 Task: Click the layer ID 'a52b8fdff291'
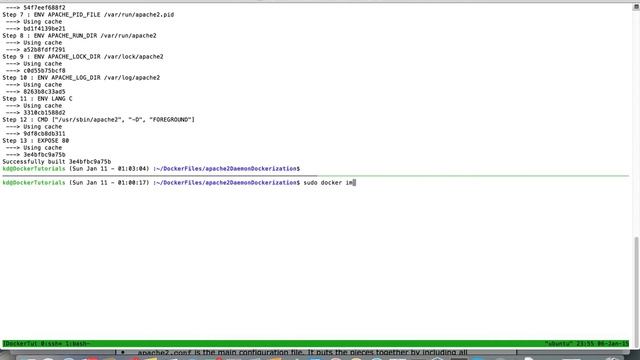[x=44, y=49]
